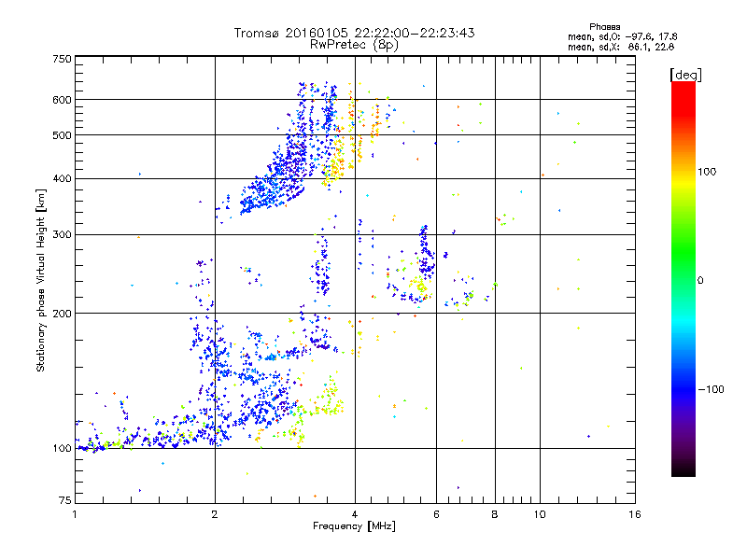Click the '[deg]' colorbar unit label

(x=685, y=75)
